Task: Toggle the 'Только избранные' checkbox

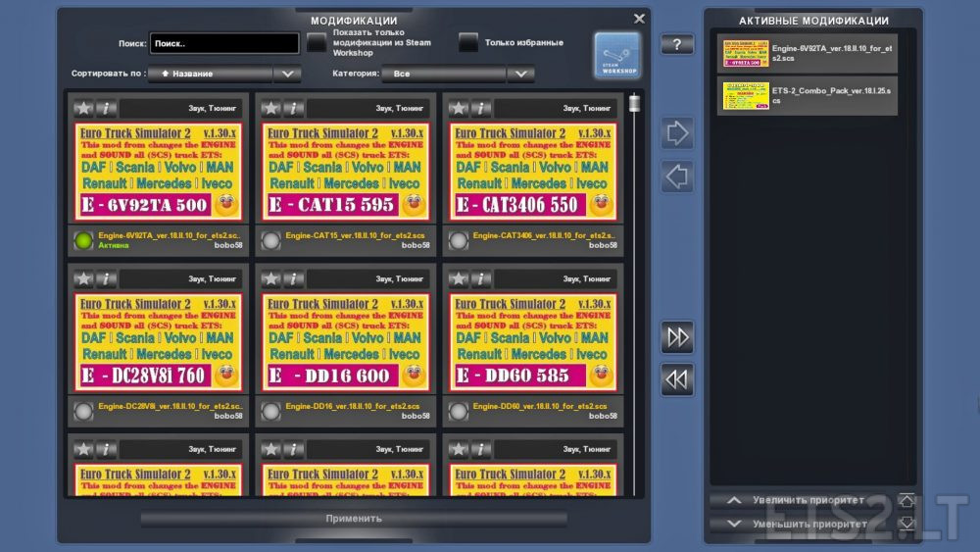Action: [468, 43]
